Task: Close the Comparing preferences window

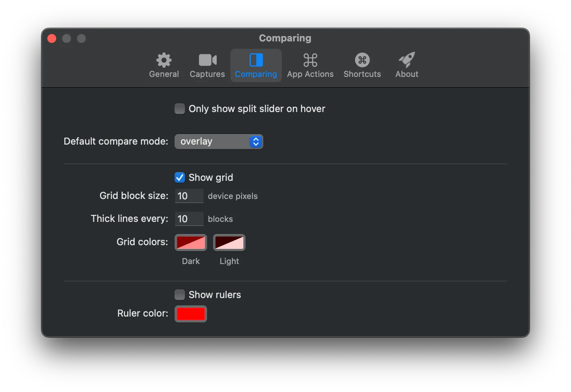Action: pyautogui.click(x=52, y=38)
